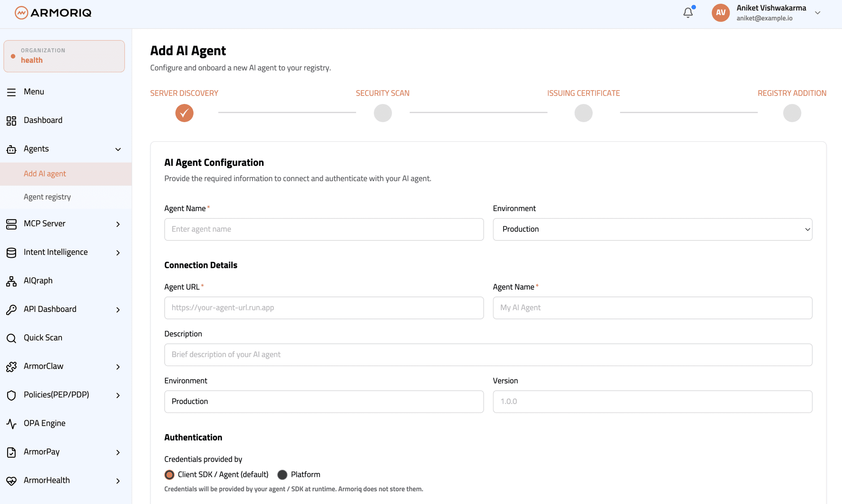
Task: Expand the Intent Intelligence submenu
Action: (118, 253)
